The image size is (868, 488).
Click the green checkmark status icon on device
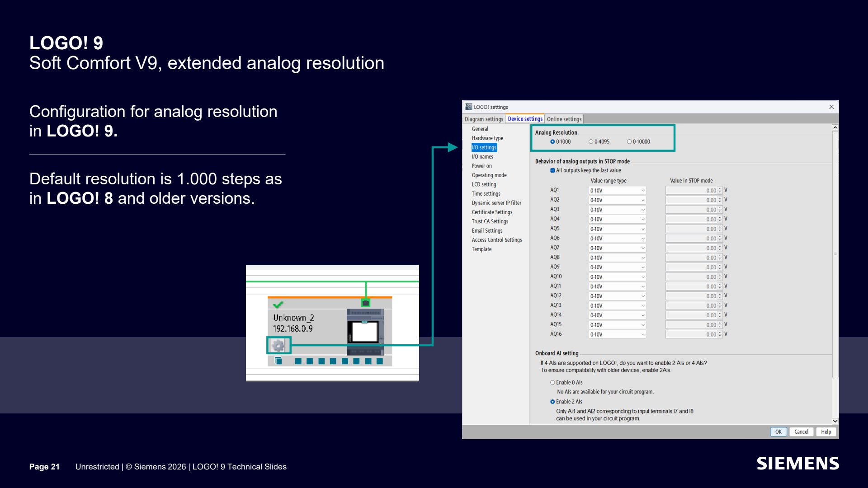pos(278,305)
